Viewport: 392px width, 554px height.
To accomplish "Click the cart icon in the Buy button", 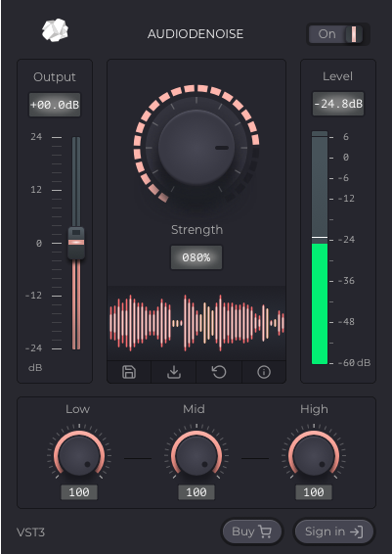I will pyautogui.click(x=265, y=531).
